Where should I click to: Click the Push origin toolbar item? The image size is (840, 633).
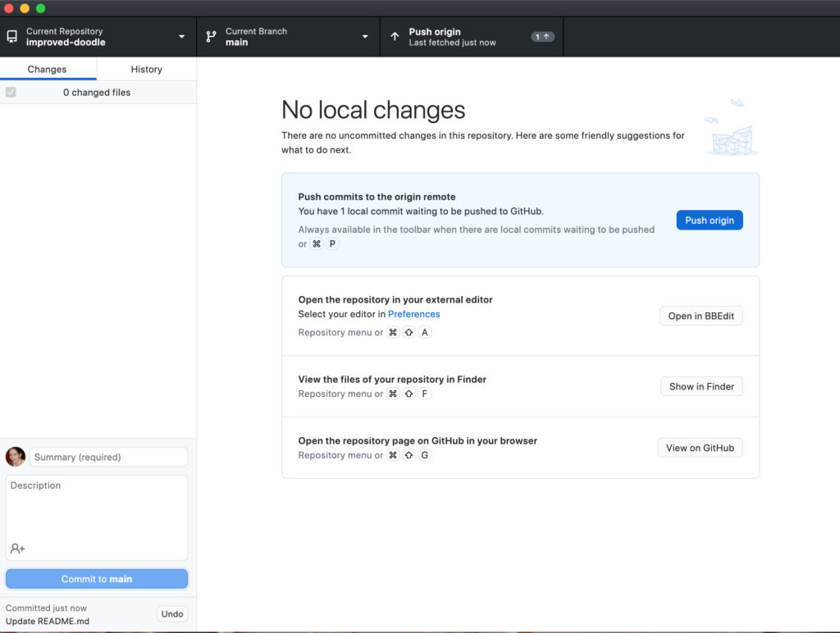coord(472,36)
